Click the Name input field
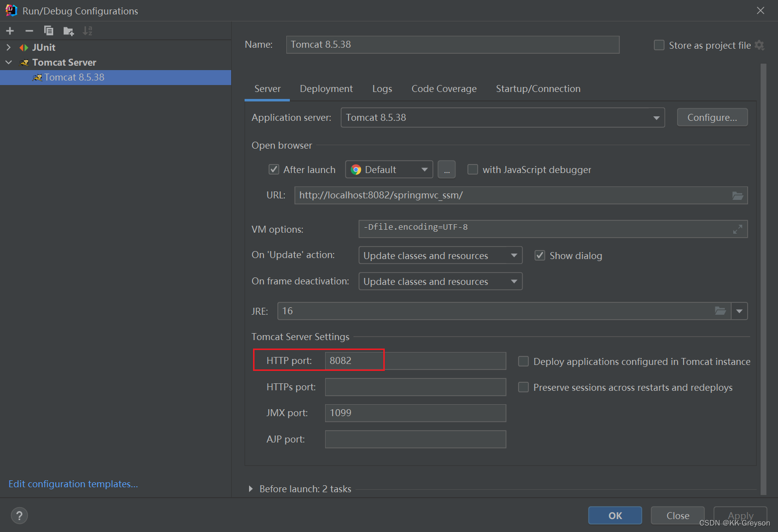778x532 pixels. (x=453, y=45)
